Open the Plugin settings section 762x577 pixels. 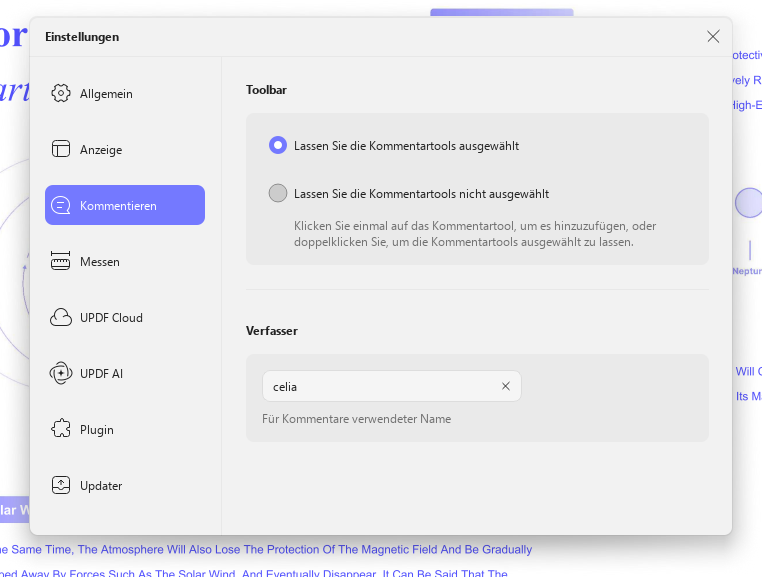[125, 429]
